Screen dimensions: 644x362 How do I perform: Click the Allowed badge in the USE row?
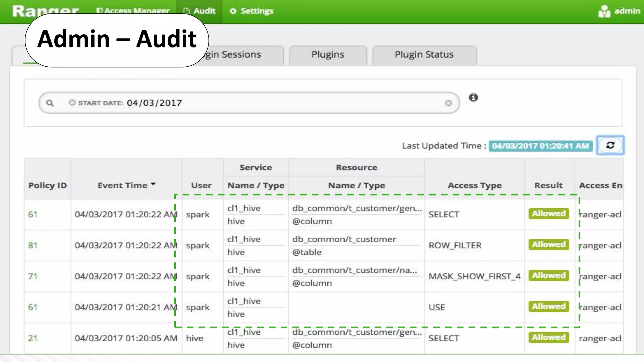pos(549,306)
